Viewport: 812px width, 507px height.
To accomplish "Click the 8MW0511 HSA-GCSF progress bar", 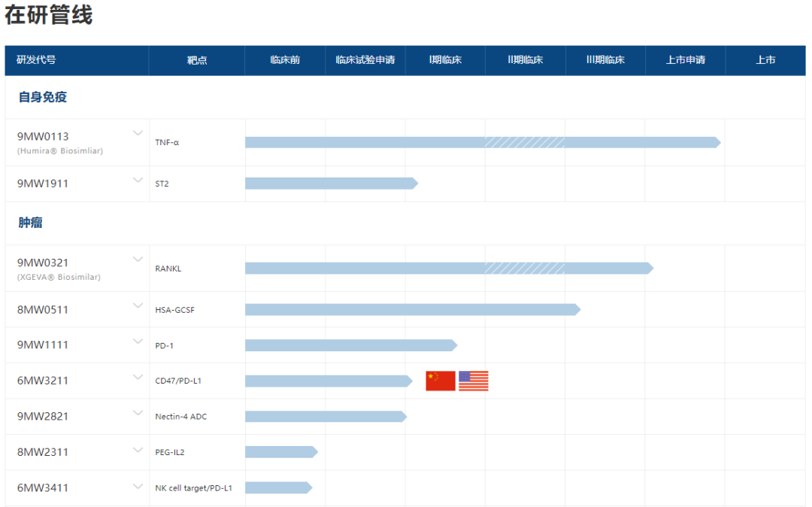I will [x=413, y=310].
